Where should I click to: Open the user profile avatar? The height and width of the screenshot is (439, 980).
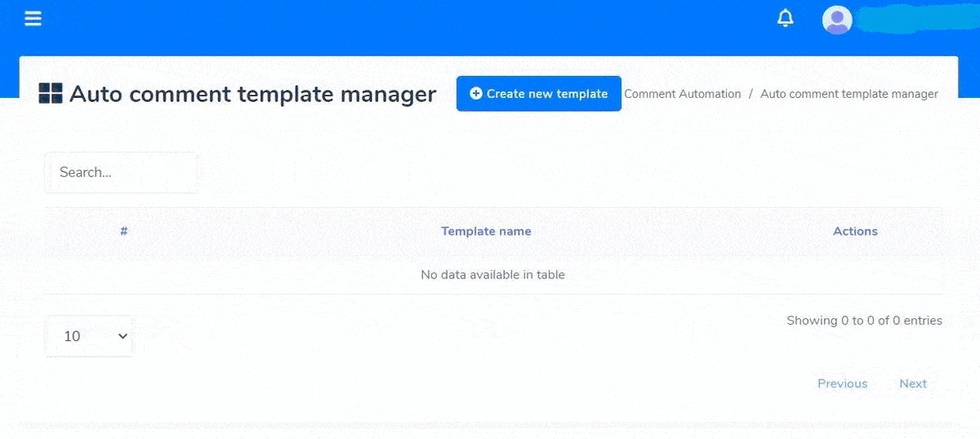pos(837,20)
